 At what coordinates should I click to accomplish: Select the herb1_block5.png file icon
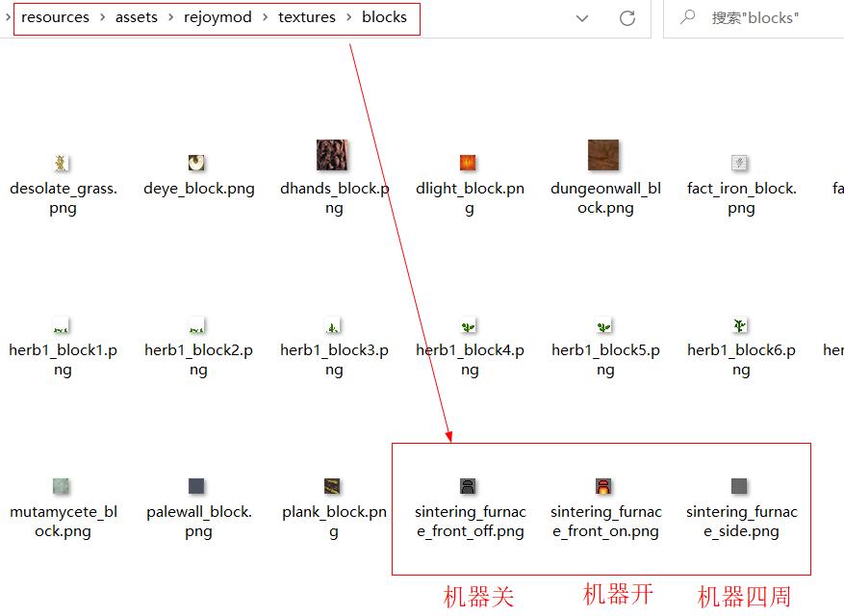(x=603, y=325)
